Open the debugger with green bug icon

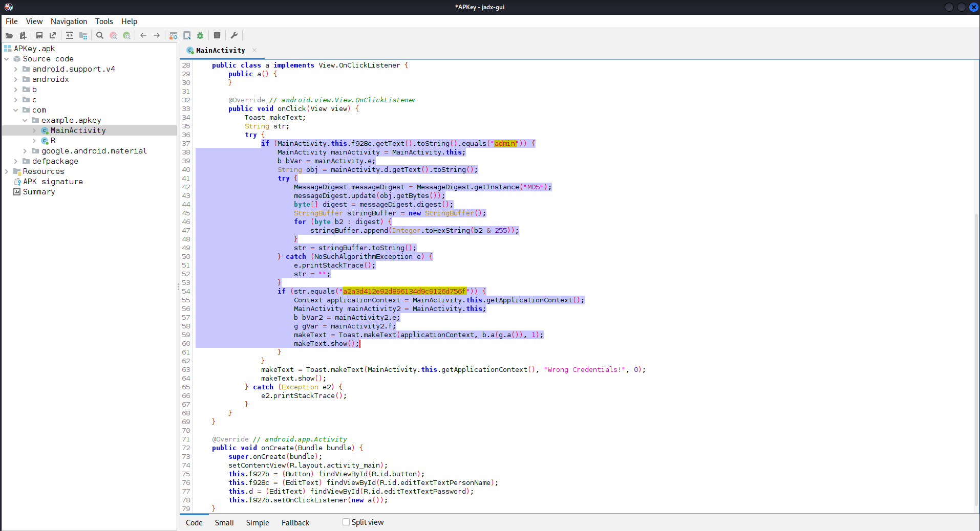[x=200, y=35]
